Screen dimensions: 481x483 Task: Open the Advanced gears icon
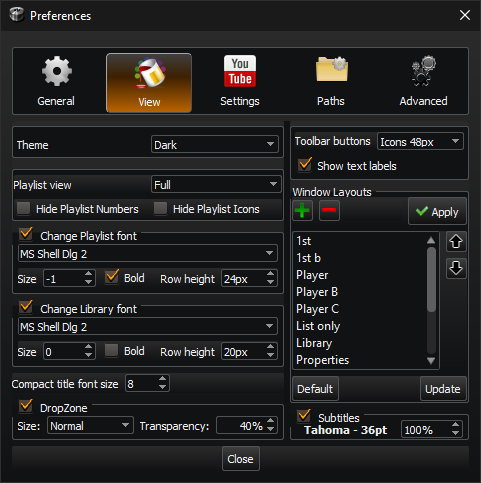[x=424, y=71]
